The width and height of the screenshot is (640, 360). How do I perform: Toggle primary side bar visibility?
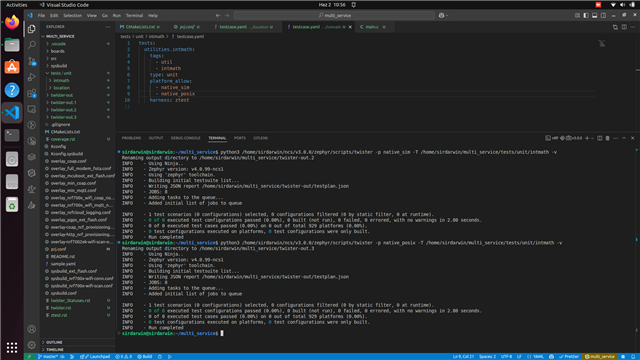pyautogui.click(x=586, y=16)
